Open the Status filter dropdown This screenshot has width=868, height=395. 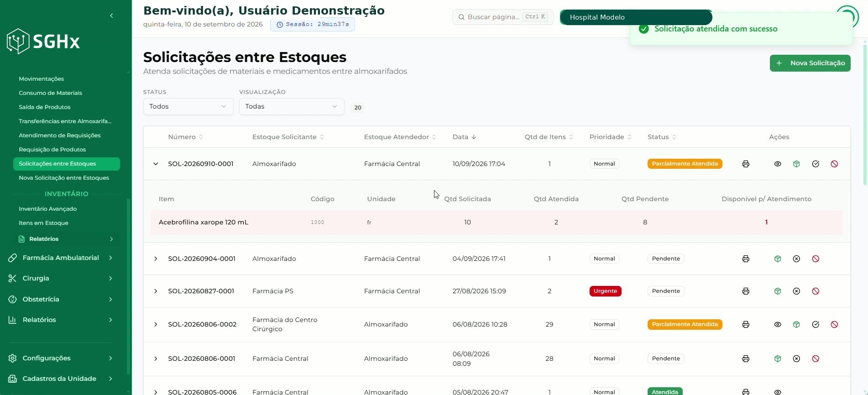[188, 106]
